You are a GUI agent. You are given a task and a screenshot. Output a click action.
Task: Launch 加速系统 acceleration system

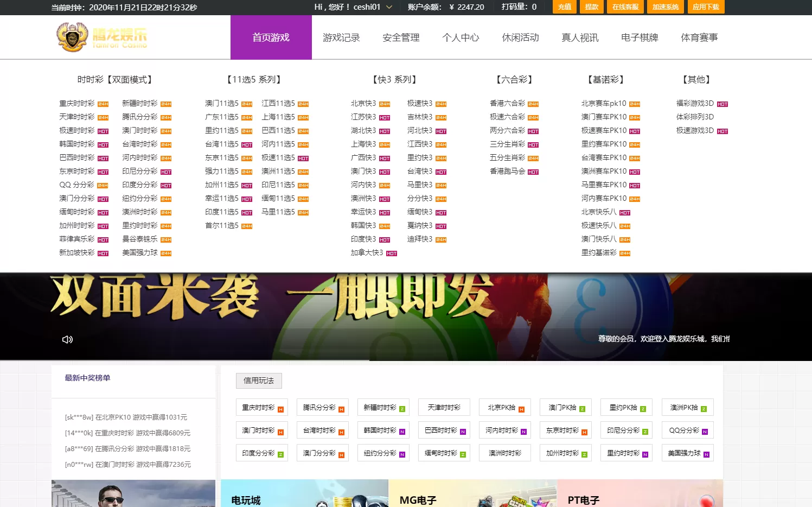coord(665,7)
